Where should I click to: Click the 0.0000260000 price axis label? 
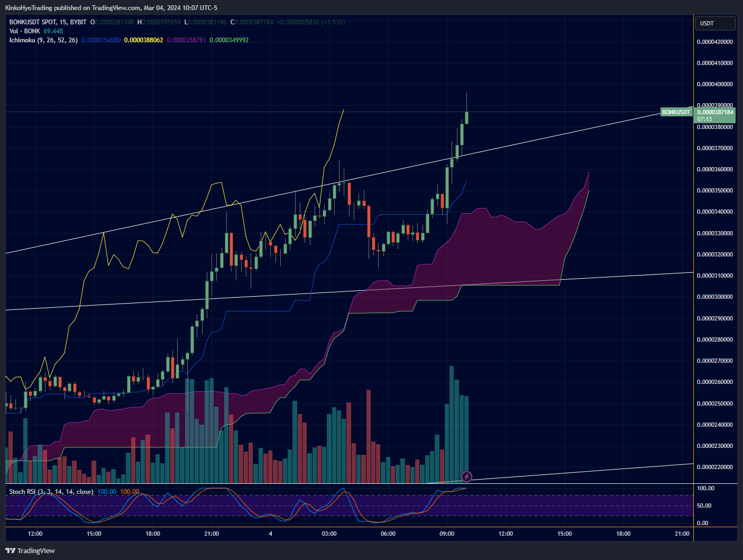point(715,382)
